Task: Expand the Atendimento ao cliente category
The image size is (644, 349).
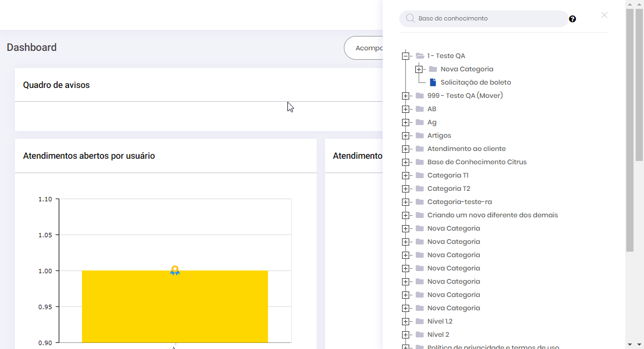Action: pos(406,149)
